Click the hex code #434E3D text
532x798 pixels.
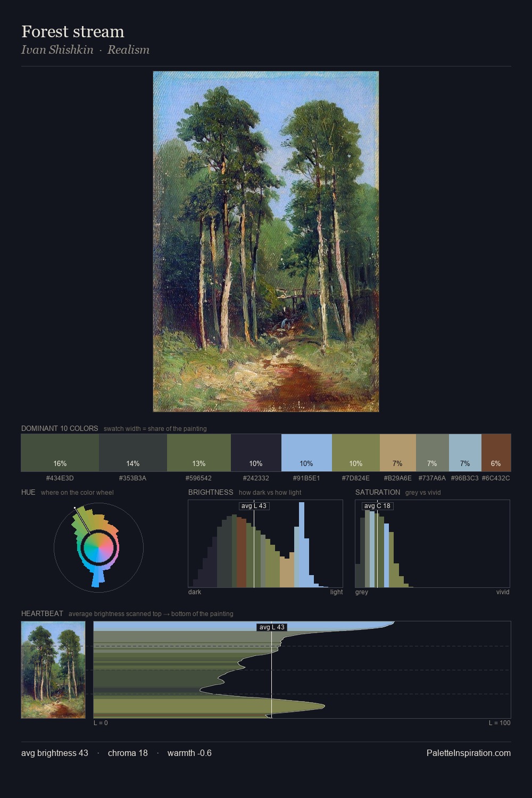click(x=60, y=478)
